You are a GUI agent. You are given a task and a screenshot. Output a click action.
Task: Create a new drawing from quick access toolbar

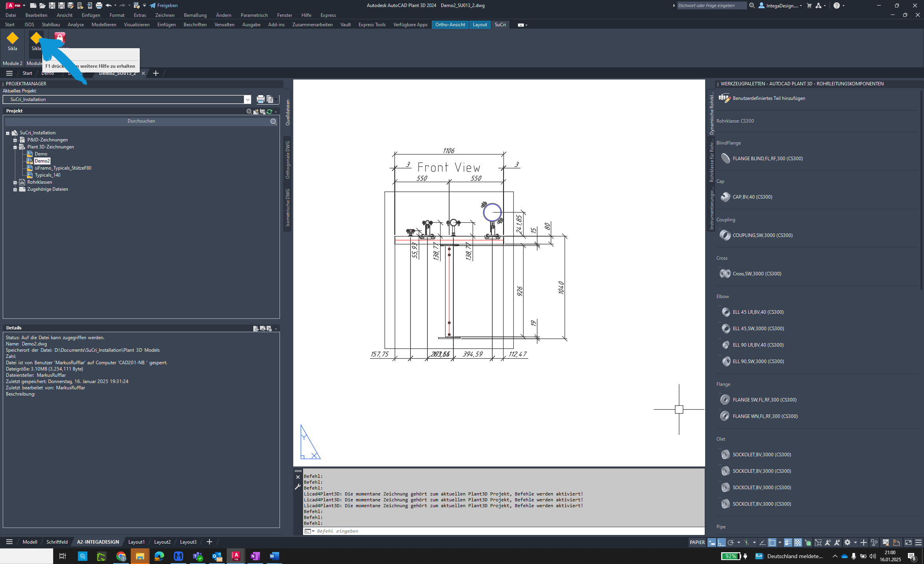coord(33,5)
